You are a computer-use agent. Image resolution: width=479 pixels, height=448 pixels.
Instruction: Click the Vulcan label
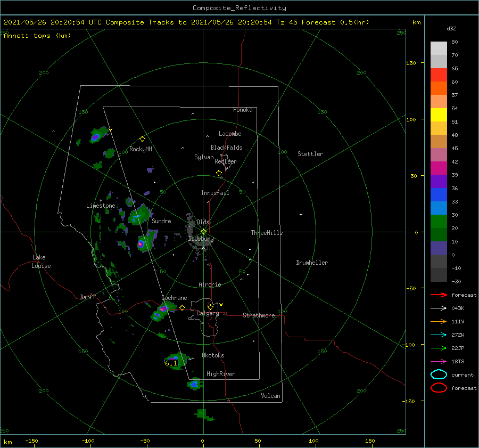click(x=271, y=396)
